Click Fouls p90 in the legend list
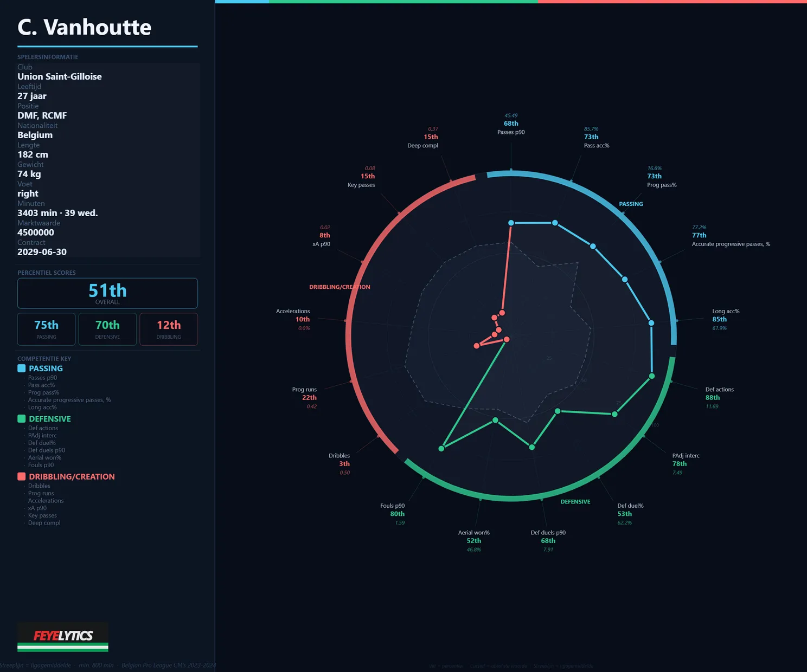The width and height of the screenshot is (807, 672). pos(41,465)
